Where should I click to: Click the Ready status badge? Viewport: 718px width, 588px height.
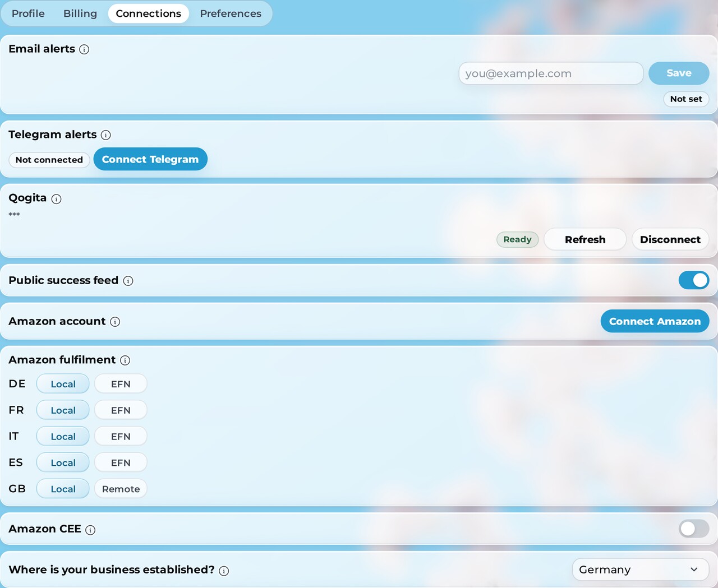517,239
